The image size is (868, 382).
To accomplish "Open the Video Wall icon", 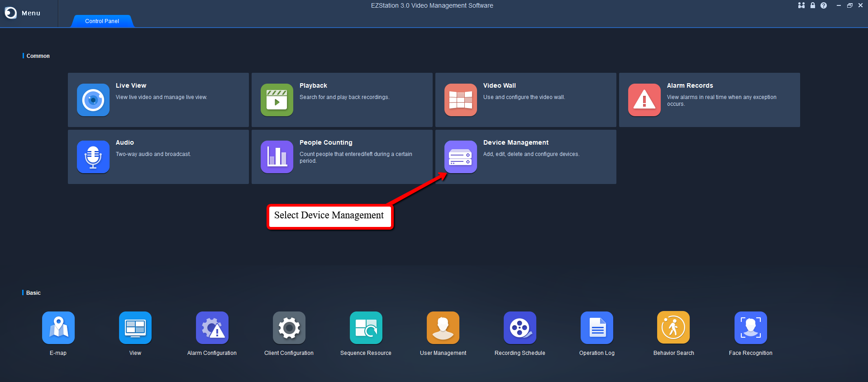I will [x=461, y=100].
